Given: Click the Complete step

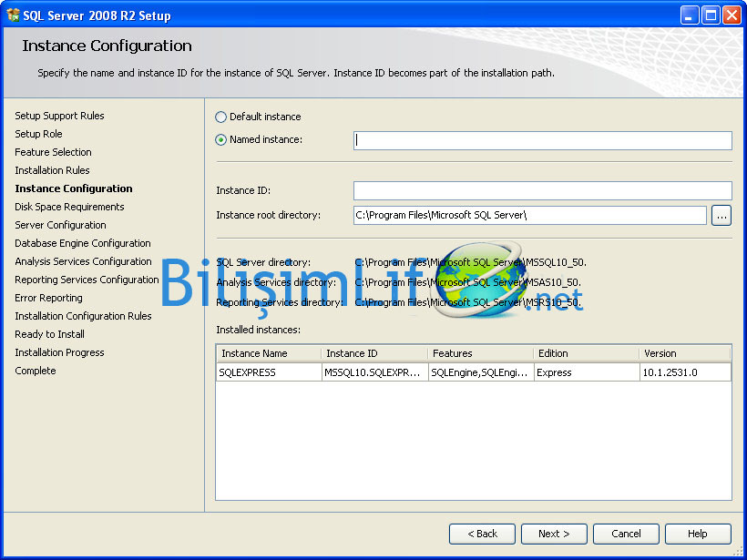Looking at the screenshot, I should 36,371.
